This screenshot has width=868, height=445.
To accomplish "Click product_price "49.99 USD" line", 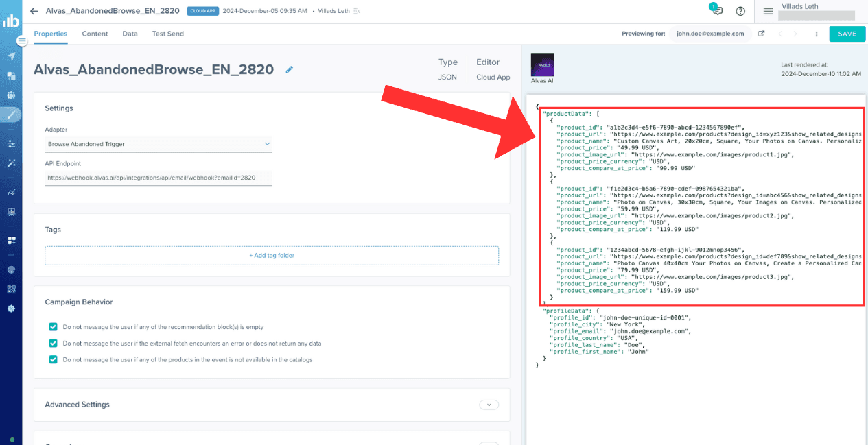I will [608, 147].
